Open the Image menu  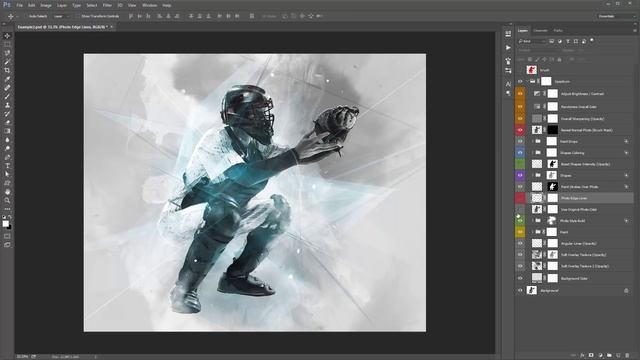pos(46,5)
